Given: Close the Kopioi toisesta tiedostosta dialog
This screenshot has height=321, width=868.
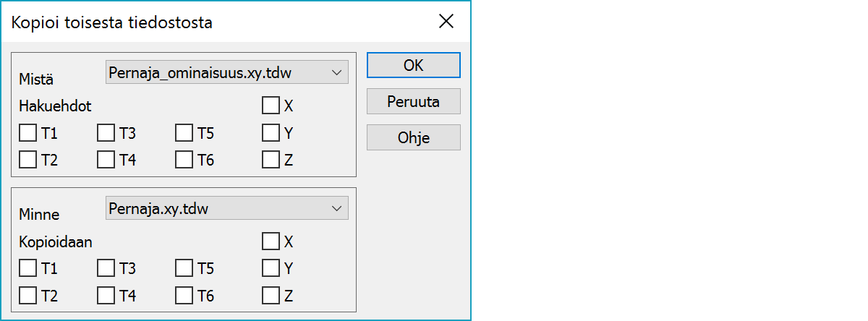Looking at the screenshot, I should [x=446, y=22].
